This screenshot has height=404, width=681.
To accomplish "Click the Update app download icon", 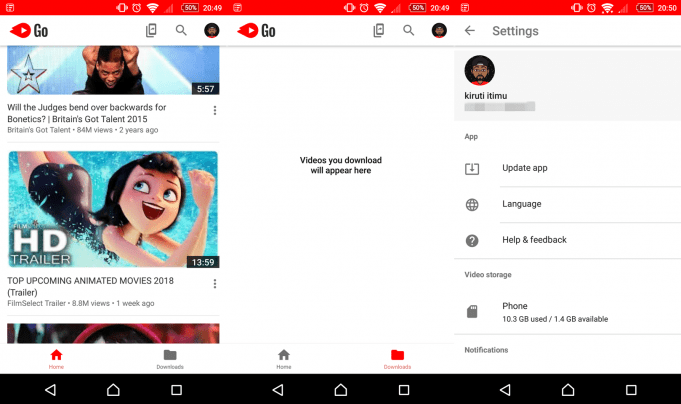I will click(472, 169).
